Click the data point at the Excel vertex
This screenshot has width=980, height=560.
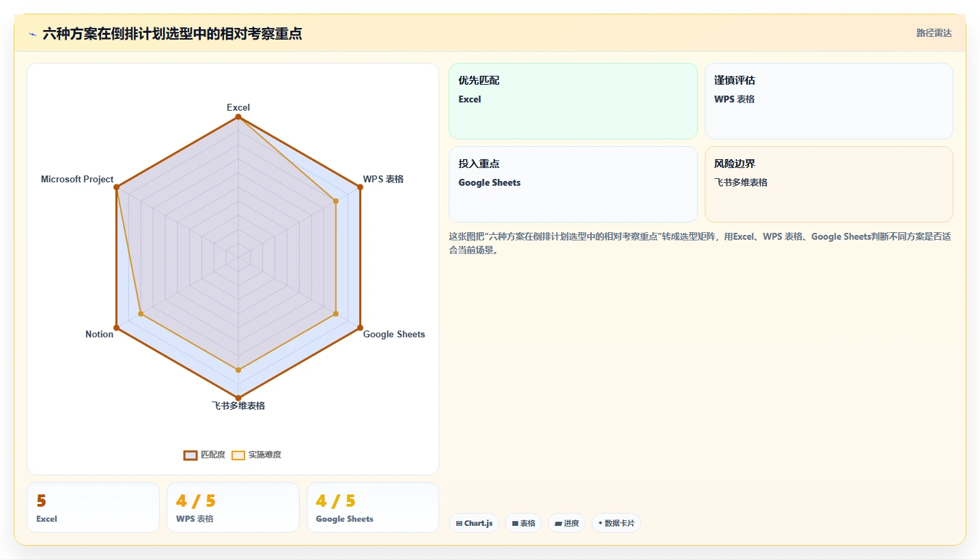tap(238, 117)
